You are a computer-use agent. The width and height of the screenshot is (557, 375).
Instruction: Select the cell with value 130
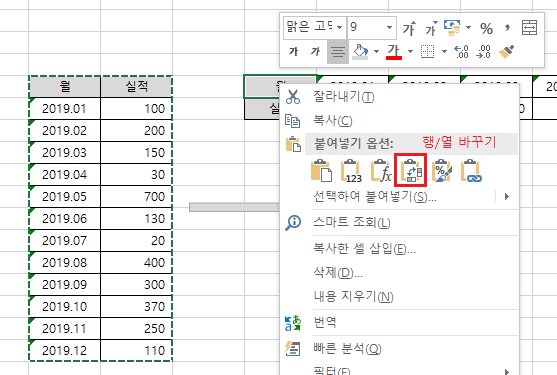(x=136, y=218)
